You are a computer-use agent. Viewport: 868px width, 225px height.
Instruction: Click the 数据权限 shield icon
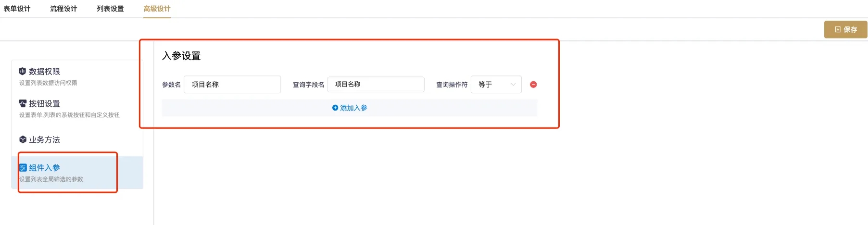(23, 71)
